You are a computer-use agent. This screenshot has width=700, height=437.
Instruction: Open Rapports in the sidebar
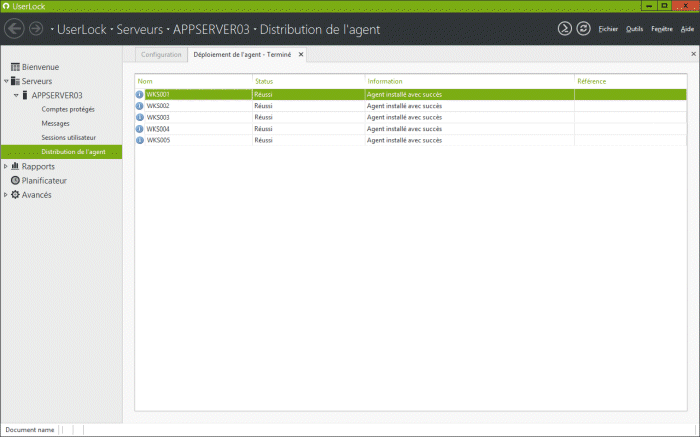tap(38, 166)
